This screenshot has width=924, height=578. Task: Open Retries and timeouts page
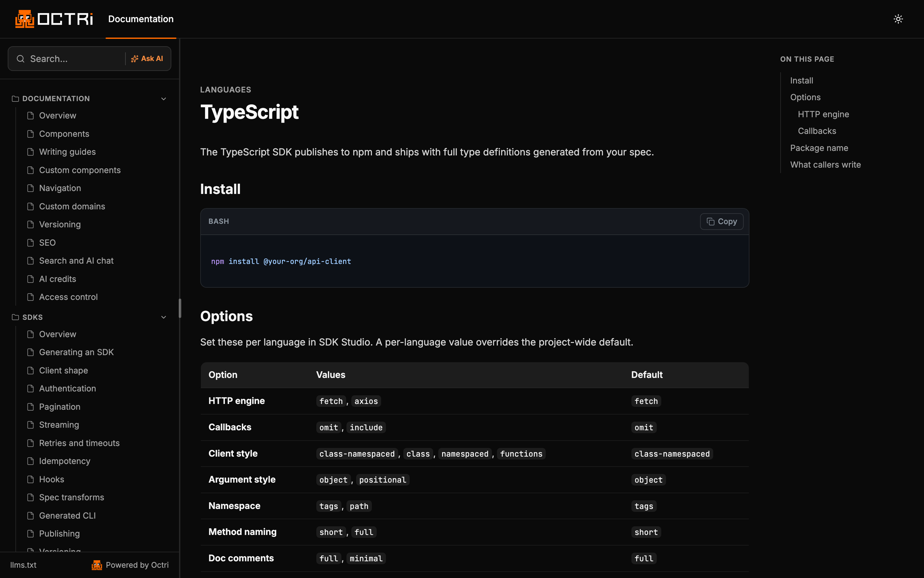coord(80,443)
